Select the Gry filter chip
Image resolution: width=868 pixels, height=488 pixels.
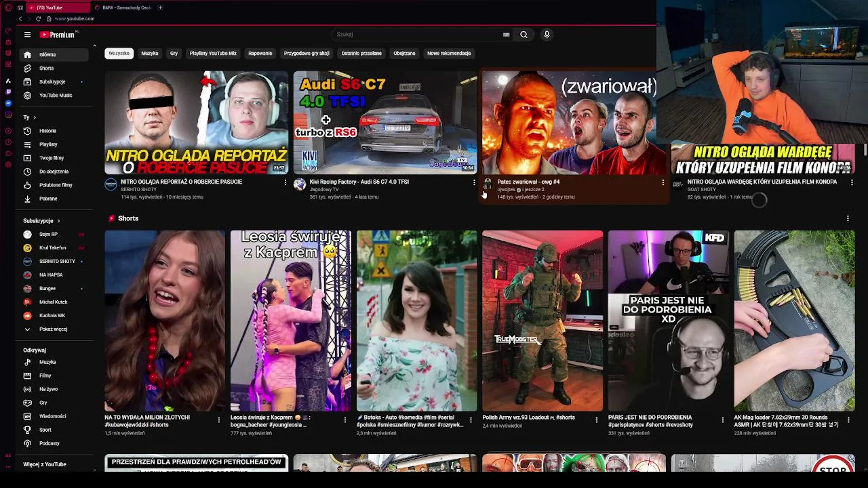[x=174, y=54]
